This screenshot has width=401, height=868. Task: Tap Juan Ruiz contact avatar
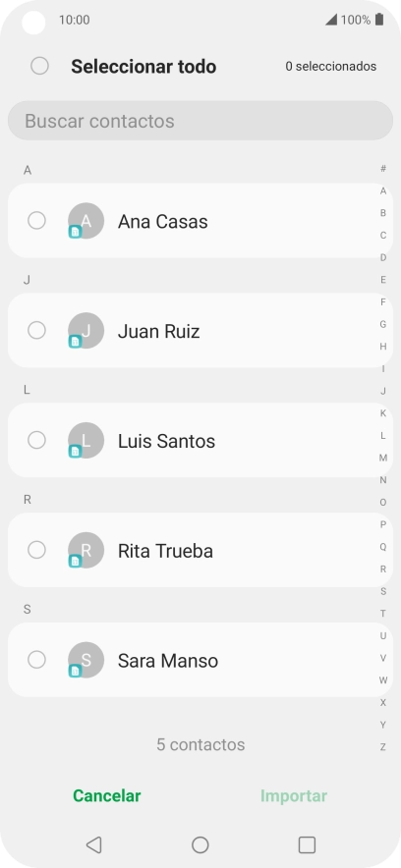(x=86, y=331)
